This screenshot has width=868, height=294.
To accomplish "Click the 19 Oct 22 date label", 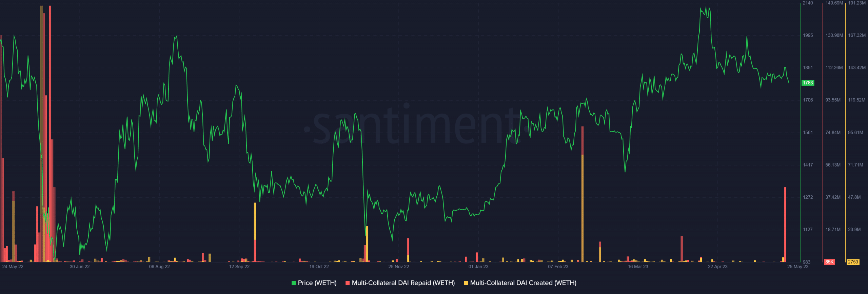I will tap(319, 267).
